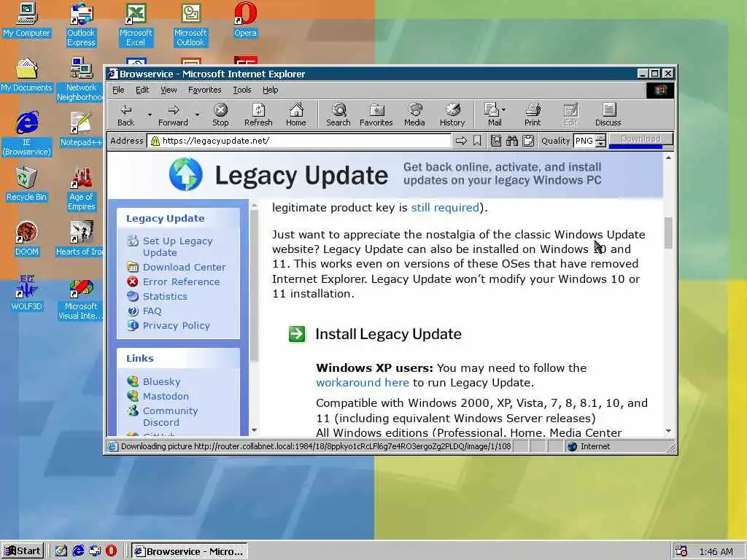The width and height of the screenshot is (747, 560).
Task: Click the Quality PNG field
Action: point(584,141)
